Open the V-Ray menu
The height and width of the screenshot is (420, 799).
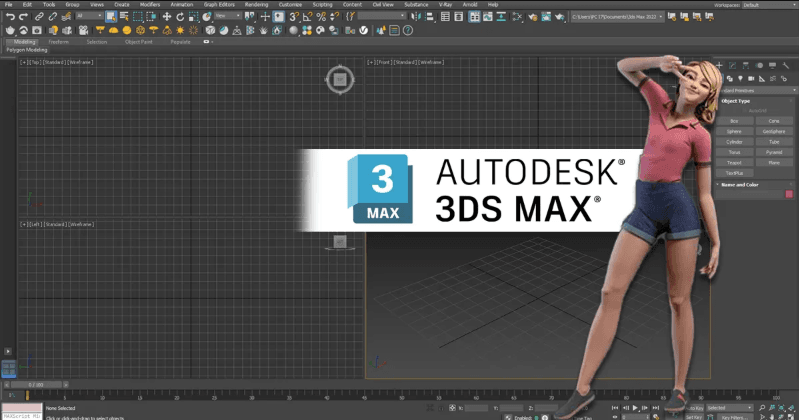point(445,5)
